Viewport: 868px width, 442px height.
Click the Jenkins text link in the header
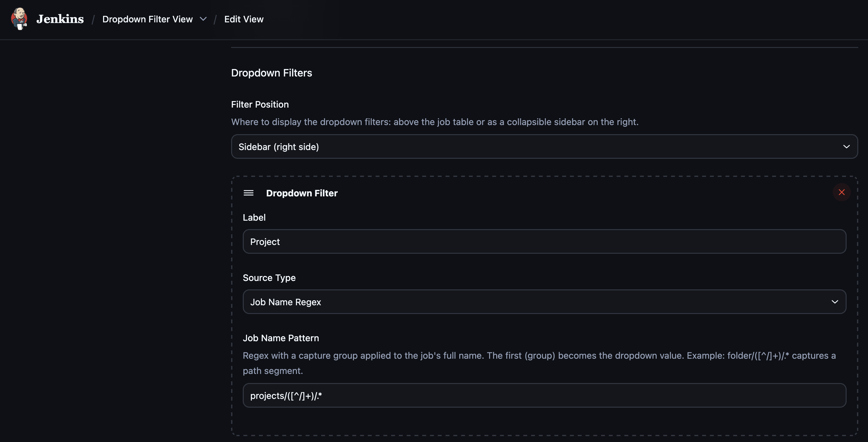coord(60,19)
